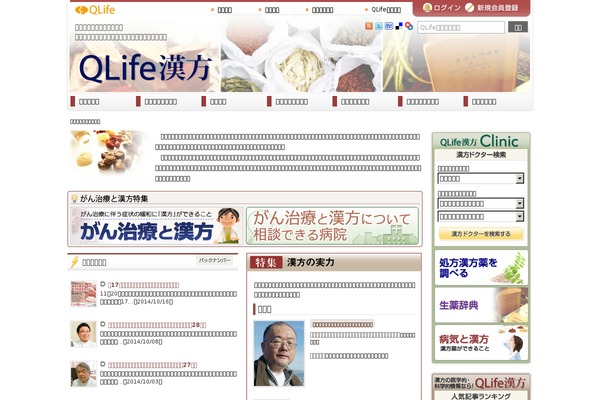600x400 pixels.
Task: Click the dark gray search submit button
Action: point(518,27)
